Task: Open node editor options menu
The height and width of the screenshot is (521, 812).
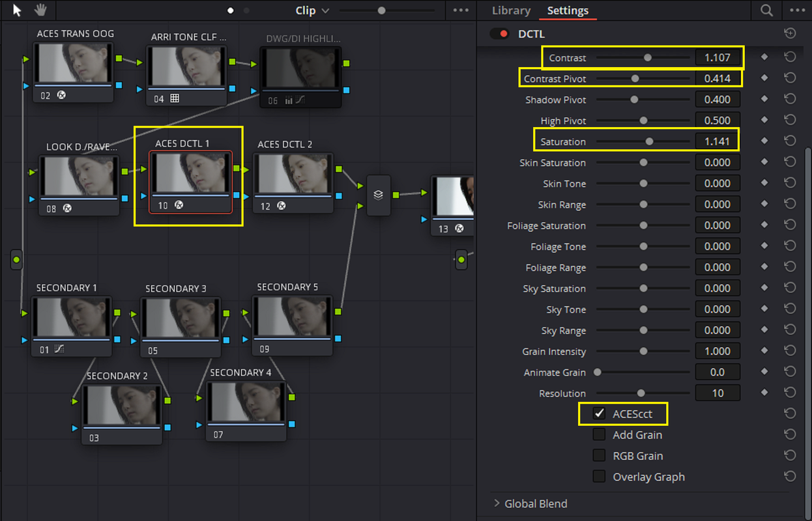Action: (461, 10)
